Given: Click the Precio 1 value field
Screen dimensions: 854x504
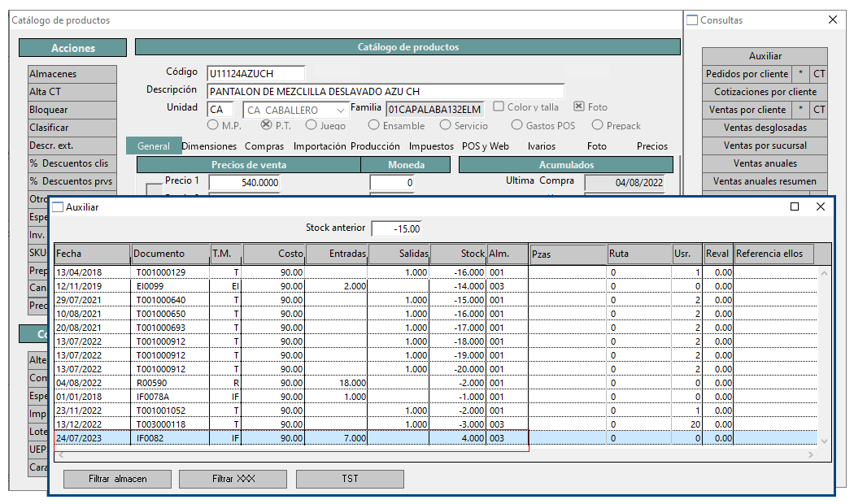Looking at the screenshot, I should [x=245, y=183].
